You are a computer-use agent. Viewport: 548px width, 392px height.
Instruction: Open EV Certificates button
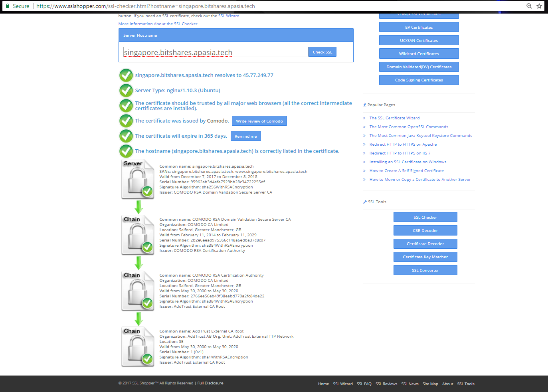click(x=419, y=27)
